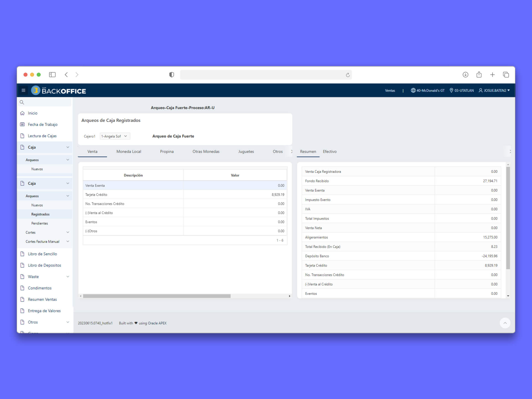Click the Backoffice logo icon
The height and width of the screenshot is (399, 532).
coord(35,90)
